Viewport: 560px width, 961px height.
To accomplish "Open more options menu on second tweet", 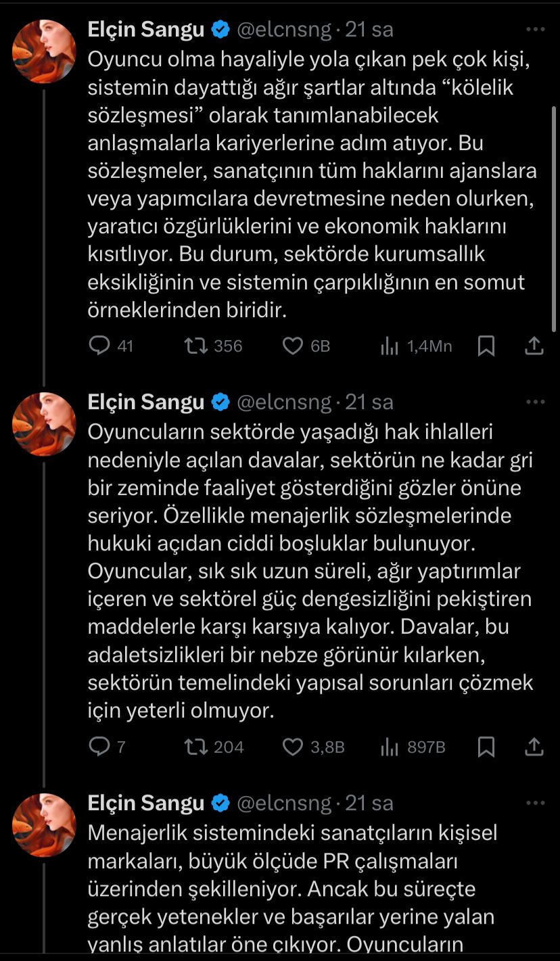I will [535, 402].
